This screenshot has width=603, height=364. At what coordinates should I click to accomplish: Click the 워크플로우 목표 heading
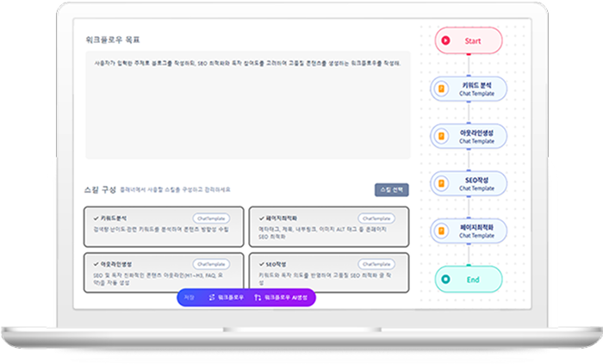pos(113,40)
